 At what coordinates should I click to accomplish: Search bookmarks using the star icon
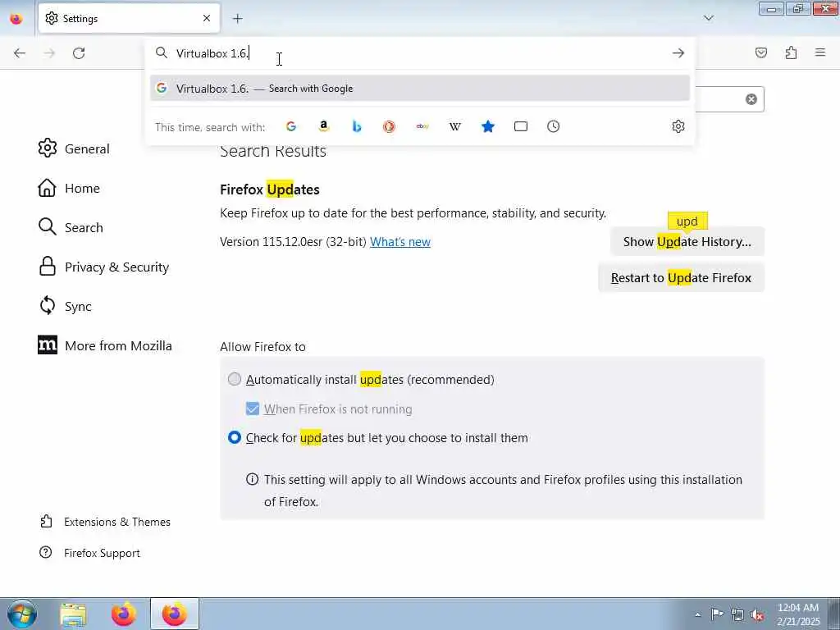click(488, 126)
